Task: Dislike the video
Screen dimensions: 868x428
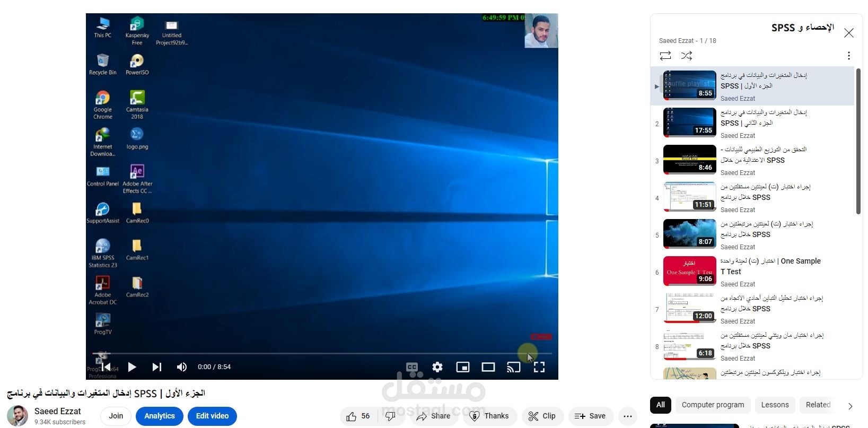Action: [x=391, y=416]
